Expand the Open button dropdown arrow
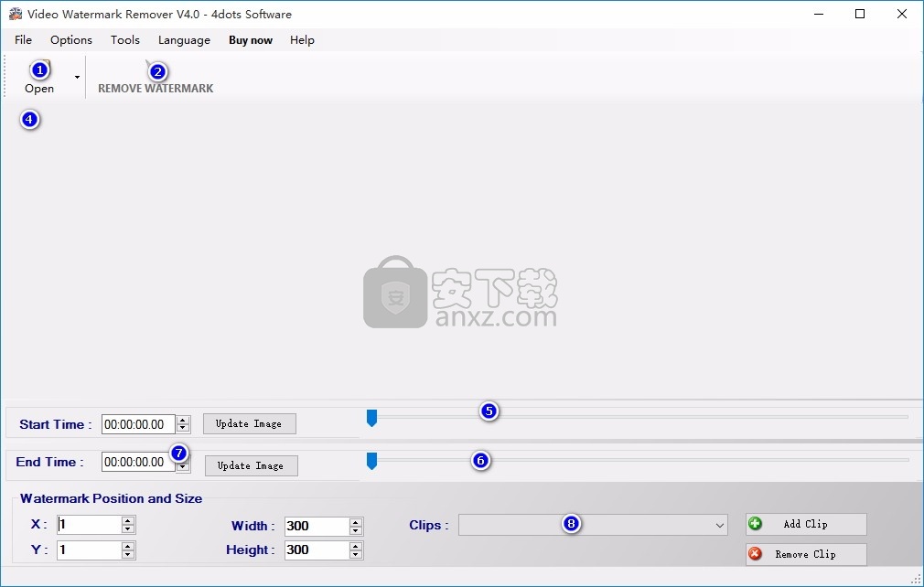This screenshot has height=587, width=924. click(77, 77)
